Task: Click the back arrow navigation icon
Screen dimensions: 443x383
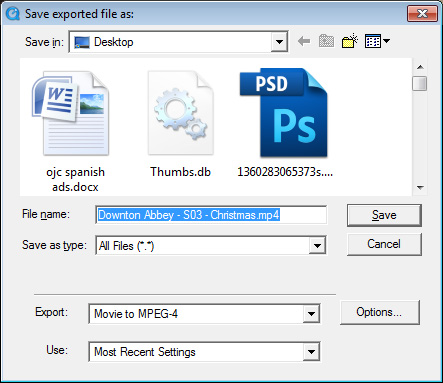Action: point(304,42)
